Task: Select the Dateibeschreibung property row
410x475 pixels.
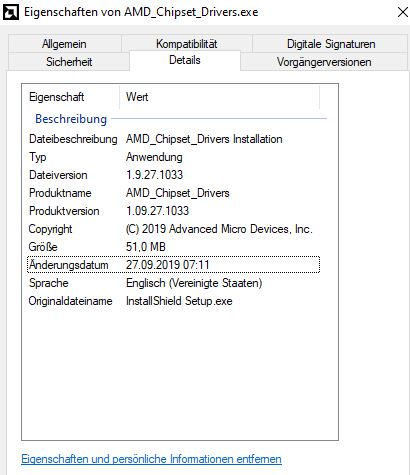Action: (173, 139)
